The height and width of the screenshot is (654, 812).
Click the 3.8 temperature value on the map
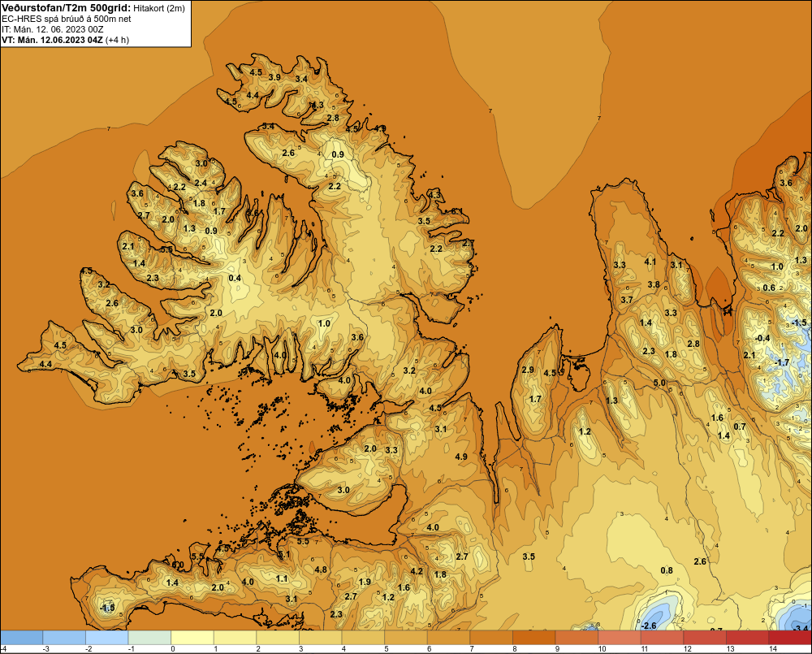pos(654,284)
